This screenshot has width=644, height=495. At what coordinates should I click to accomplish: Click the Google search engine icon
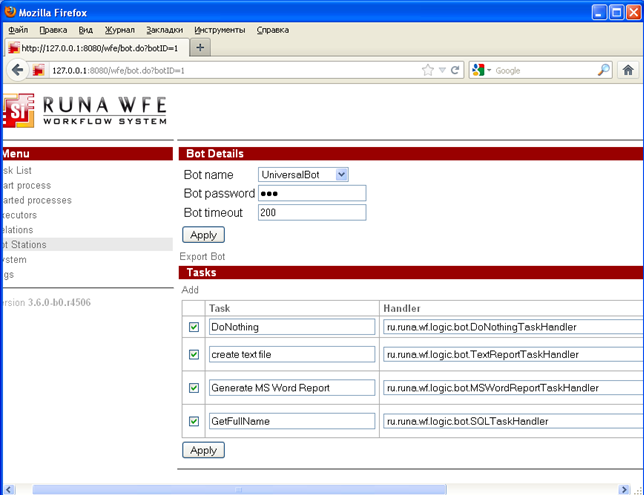(478, 70)
